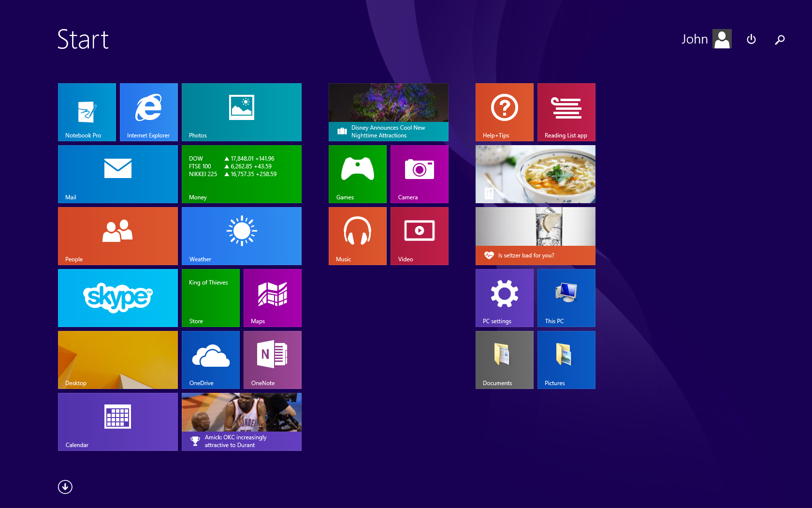Open the Store tile
Viewport: 812px width, 508px height.
[211, 298]
